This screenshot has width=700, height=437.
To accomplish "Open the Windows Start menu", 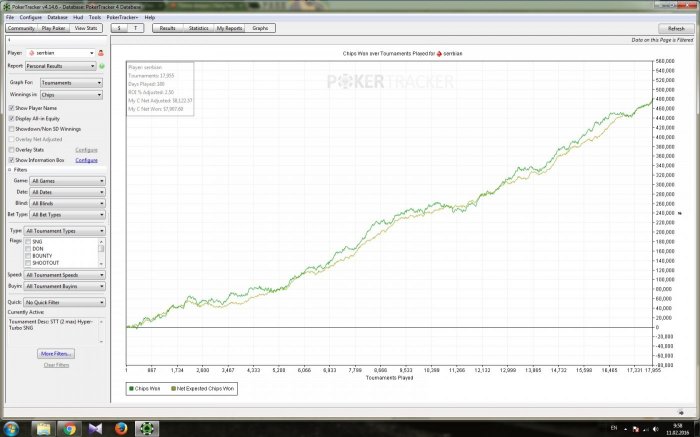I will coord(12,428).
